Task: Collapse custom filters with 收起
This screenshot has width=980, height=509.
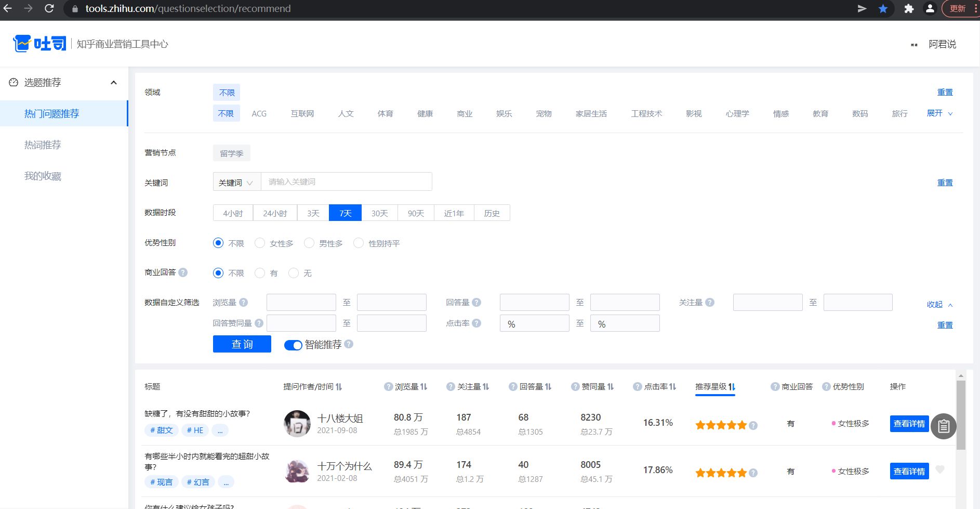Action: tap(939, 304)
